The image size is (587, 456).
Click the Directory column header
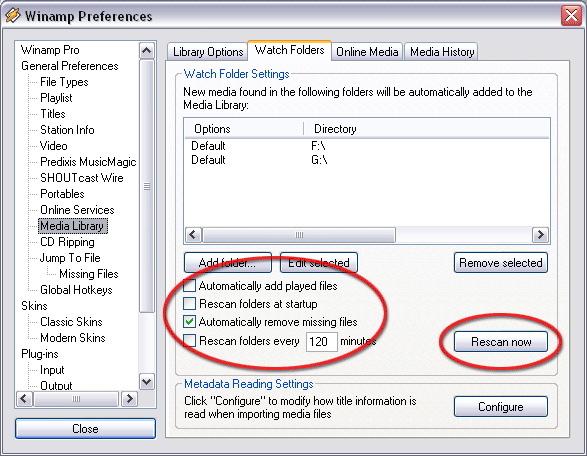[x=426, y=129]
